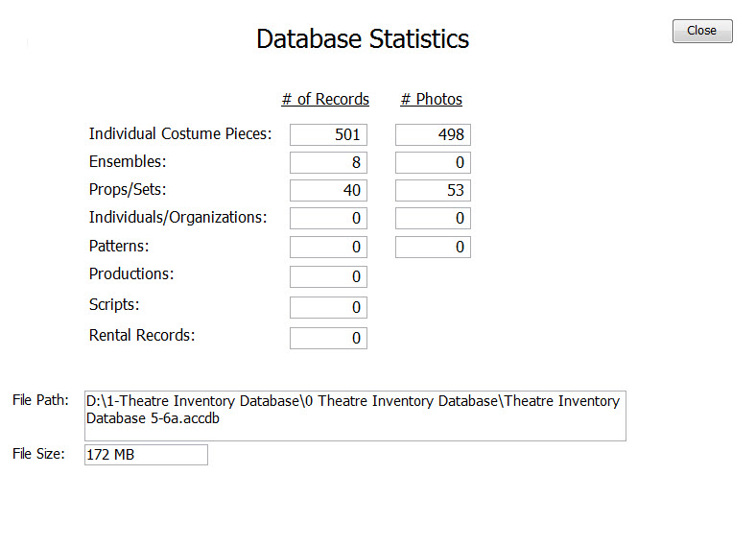
Task: Click the Ensembles photos count field
Action: pyautogui.click(x=433, y=162)
